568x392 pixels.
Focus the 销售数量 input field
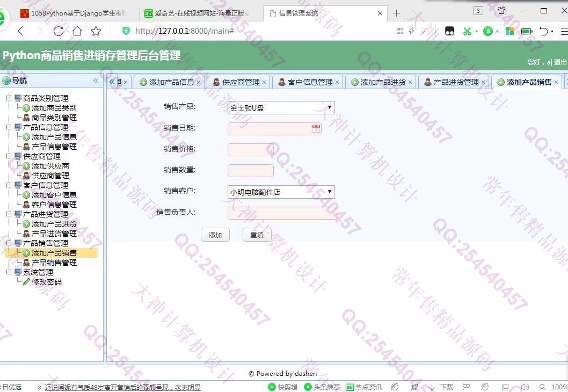click(250, 171)
